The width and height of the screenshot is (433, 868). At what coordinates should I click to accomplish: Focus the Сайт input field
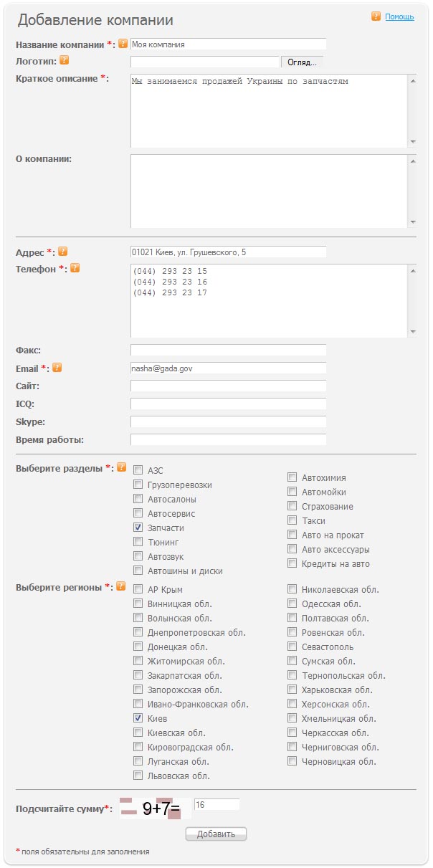(x=228, y=386)
